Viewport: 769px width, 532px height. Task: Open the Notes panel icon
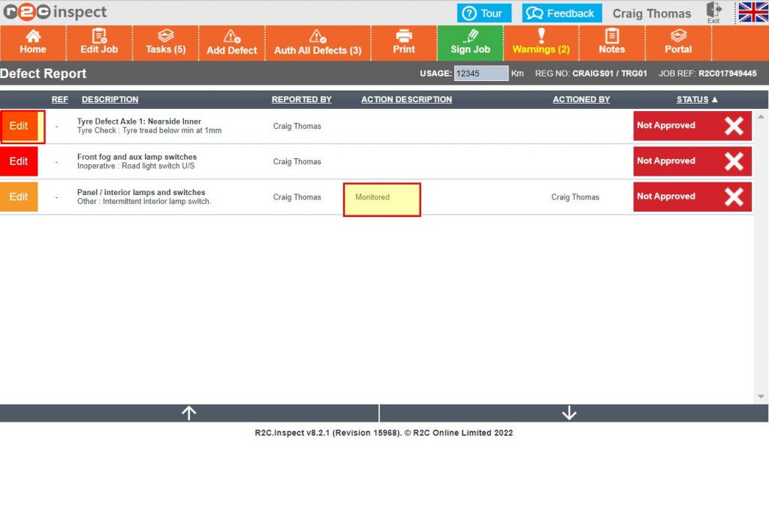pos(612,43)
